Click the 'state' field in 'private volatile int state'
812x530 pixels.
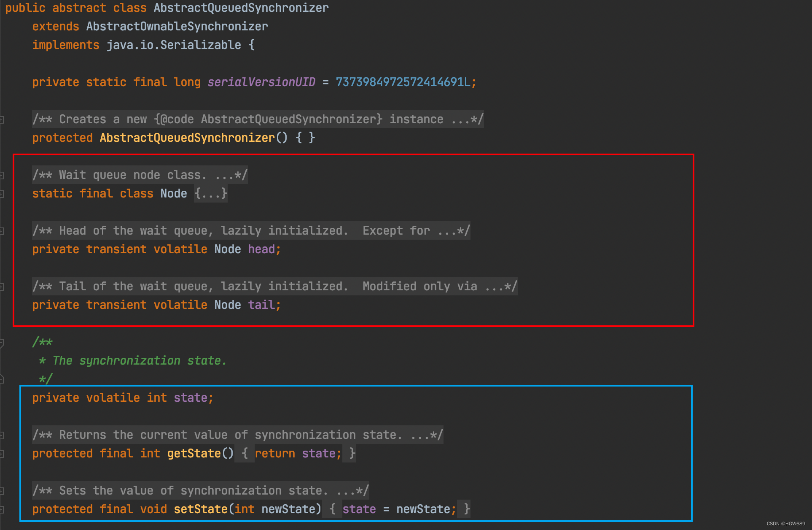click(x=191, y=398)
